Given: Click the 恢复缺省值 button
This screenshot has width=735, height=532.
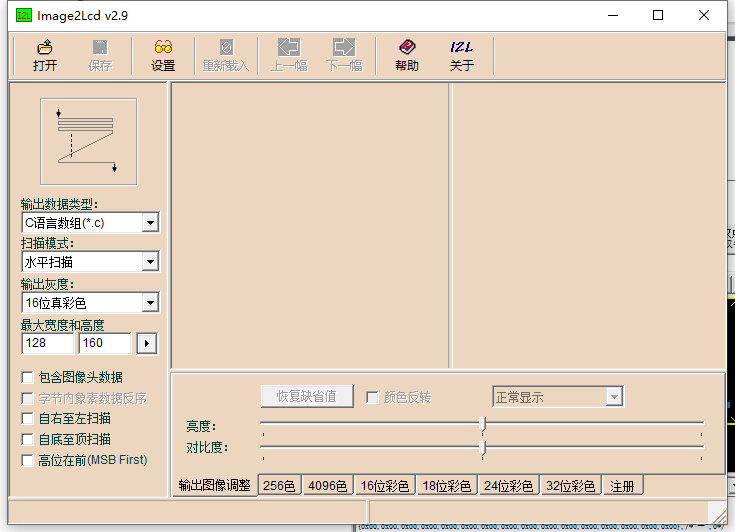Looking at the screenshot, I should 307,397.
